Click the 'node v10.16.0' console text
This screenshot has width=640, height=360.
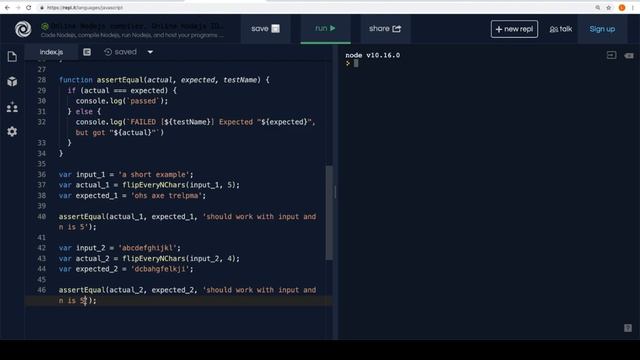pos(373,55)
